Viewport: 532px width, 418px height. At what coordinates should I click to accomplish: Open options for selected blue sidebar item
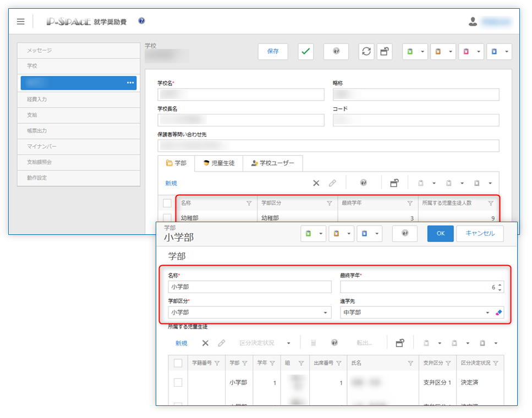coord(130,83)
